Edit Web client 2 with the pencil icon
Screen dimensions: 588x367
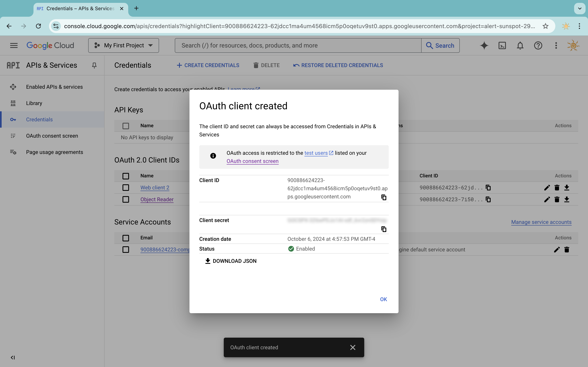[547, 187]
